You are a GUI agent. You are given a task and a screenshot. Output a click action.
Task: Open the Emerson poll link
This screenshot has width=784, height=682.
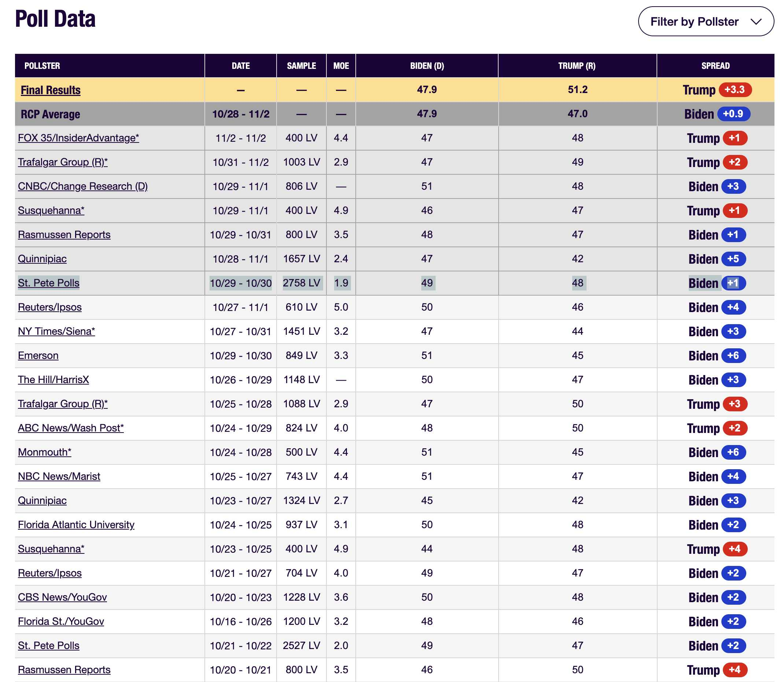pos(38,355)
